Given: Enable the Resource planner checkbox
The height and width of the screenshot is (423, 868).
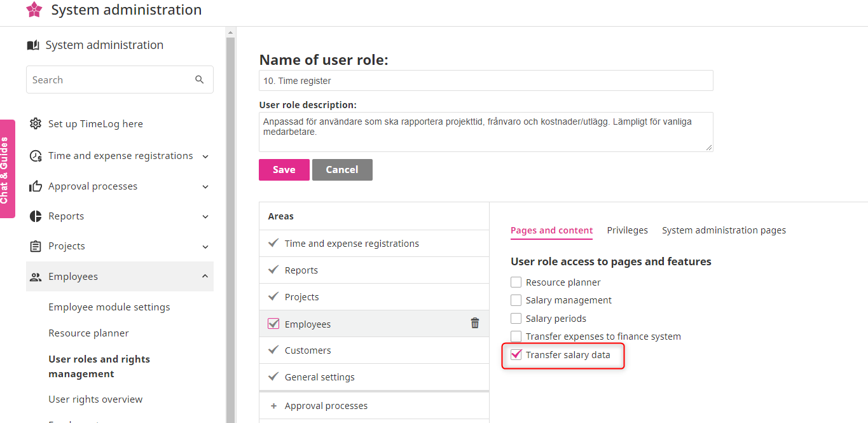Looking at the screenshot, I should 516,282.
